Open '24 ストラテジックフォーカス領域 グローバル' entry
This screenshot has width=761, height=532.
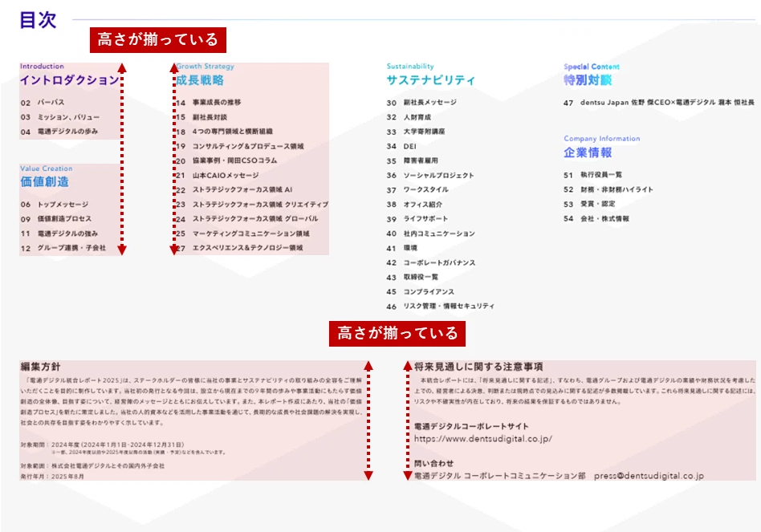[247, 219]
